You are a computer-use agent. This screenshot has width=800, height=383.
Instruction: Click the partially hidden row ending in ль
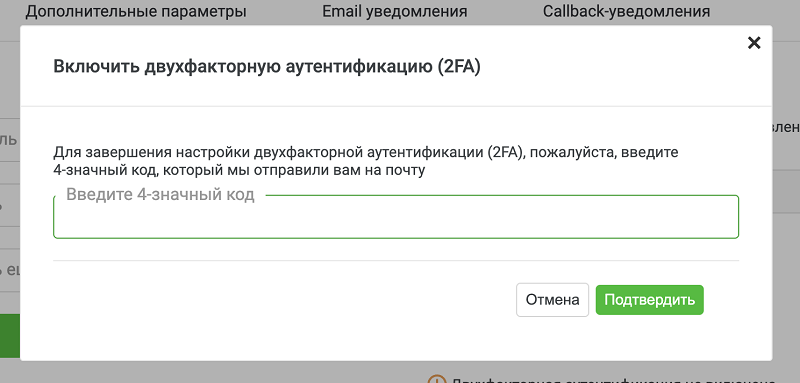click(x=10, y=140)
